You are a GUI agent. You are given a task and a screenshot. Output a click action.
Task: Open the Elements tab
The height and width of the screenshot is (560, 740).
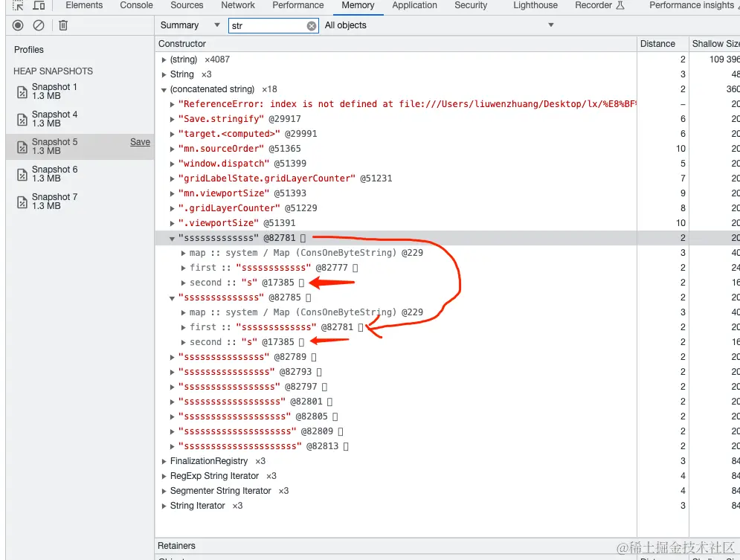tap(84, 5)
